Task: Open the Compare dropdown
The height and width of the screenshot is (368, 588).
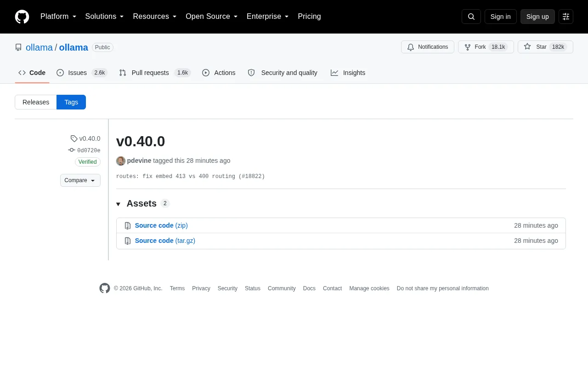Action: click(x=80, y=180)
